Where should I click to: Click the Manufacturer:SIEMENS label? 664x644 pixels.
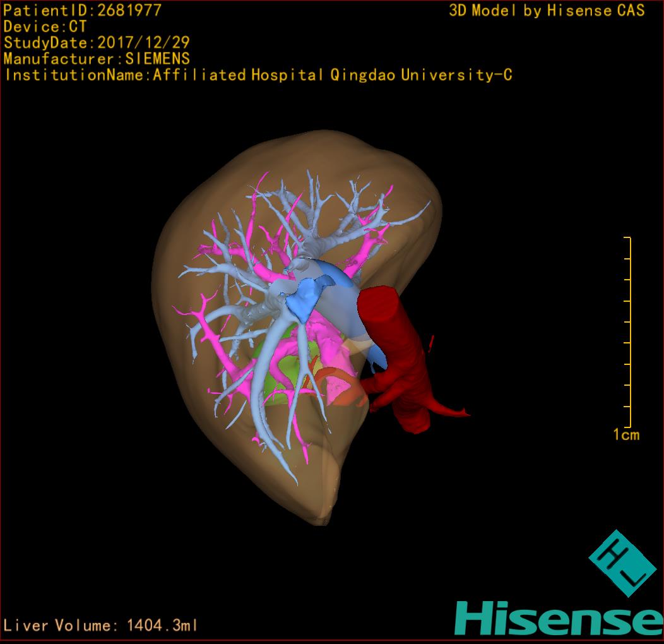point(96,59)
